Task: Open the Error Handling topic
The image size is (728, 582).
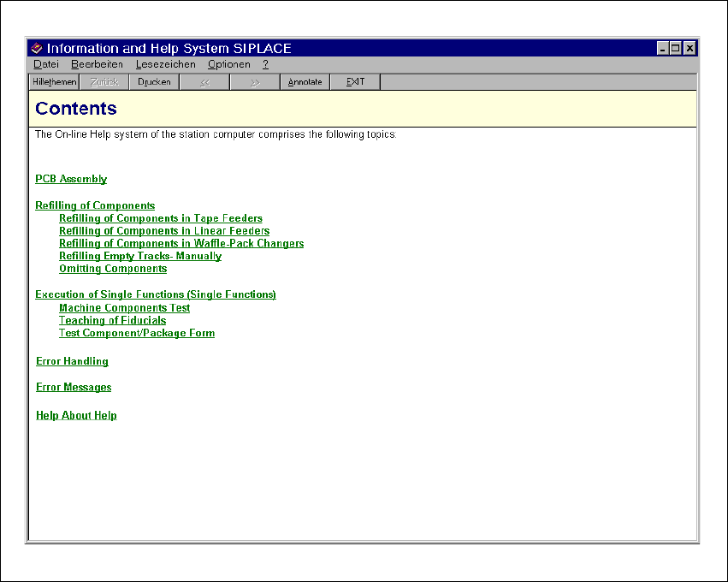Action: [72, 361]
